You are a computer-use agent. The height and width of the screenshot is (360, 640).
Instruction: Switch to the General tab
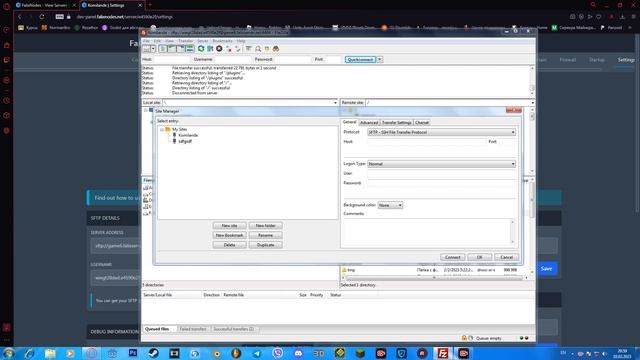tap(349, 122)
